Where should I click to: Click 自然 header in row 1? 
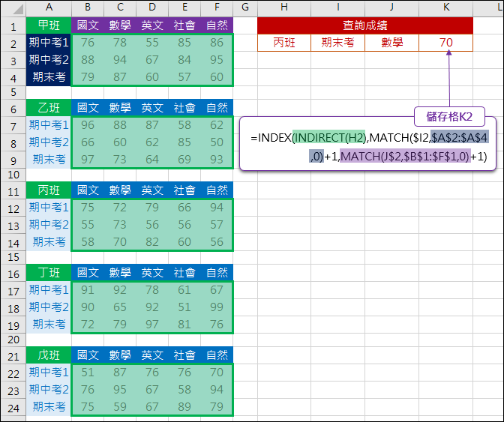tap(217, 25)
